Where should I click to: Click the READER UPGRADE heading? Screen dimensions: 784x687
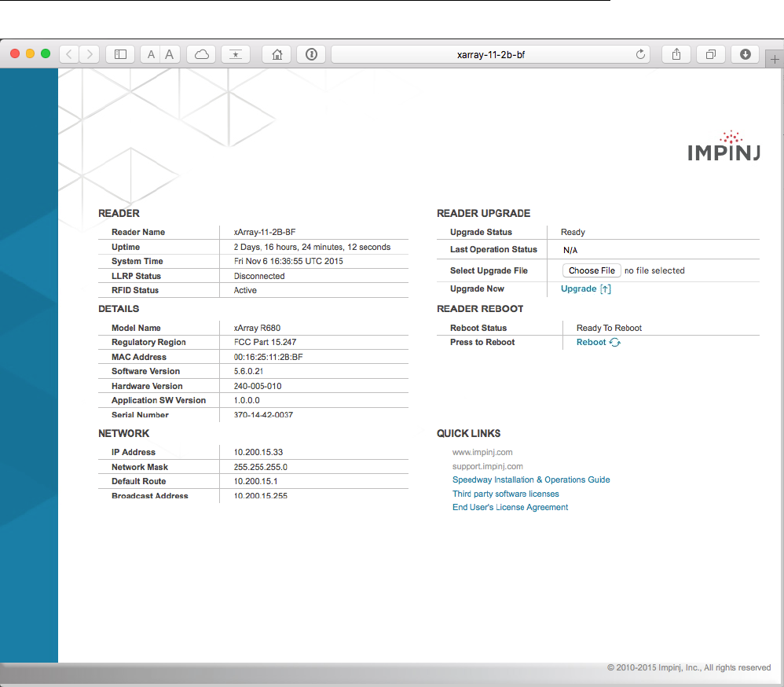point(483,214)
